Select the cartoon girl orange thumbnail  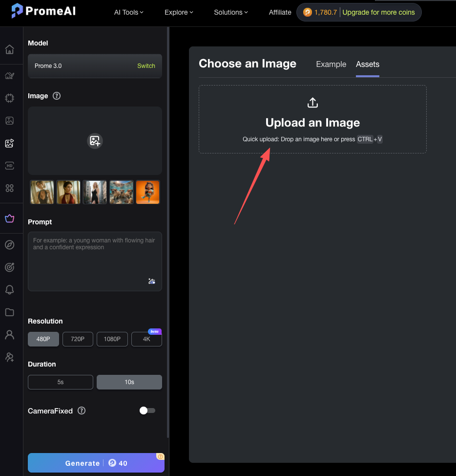[147, 192]
